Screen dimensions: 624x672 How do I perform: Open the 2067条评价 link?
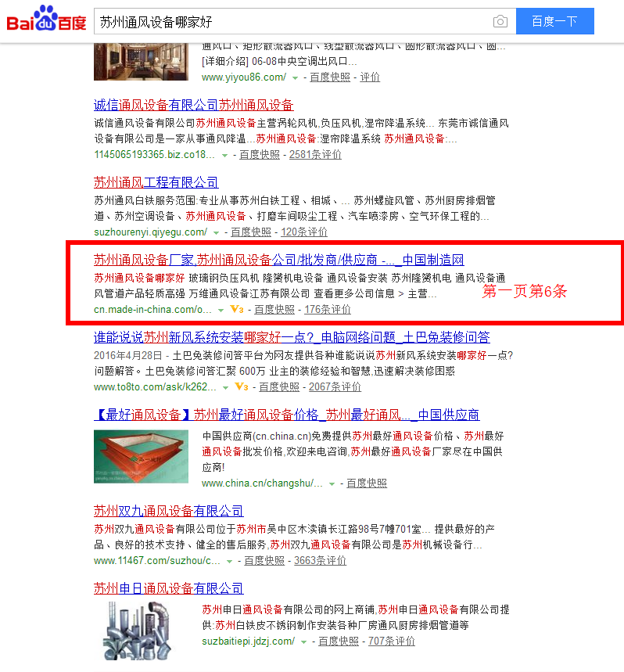[335, 387]
